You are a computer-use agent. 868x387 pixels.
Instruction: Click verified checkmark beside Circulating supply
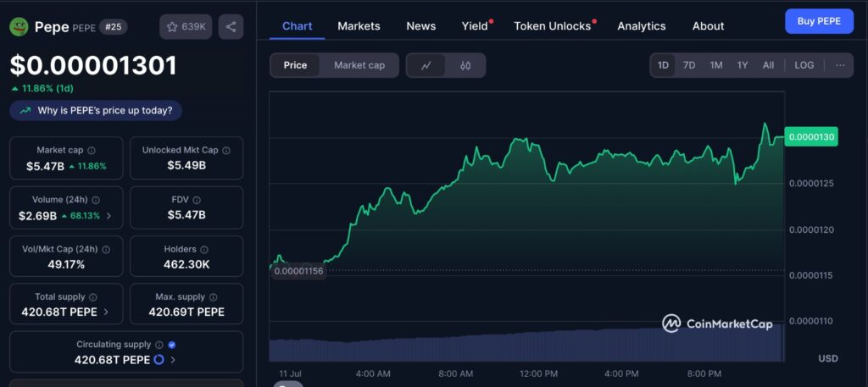[172, 345]
